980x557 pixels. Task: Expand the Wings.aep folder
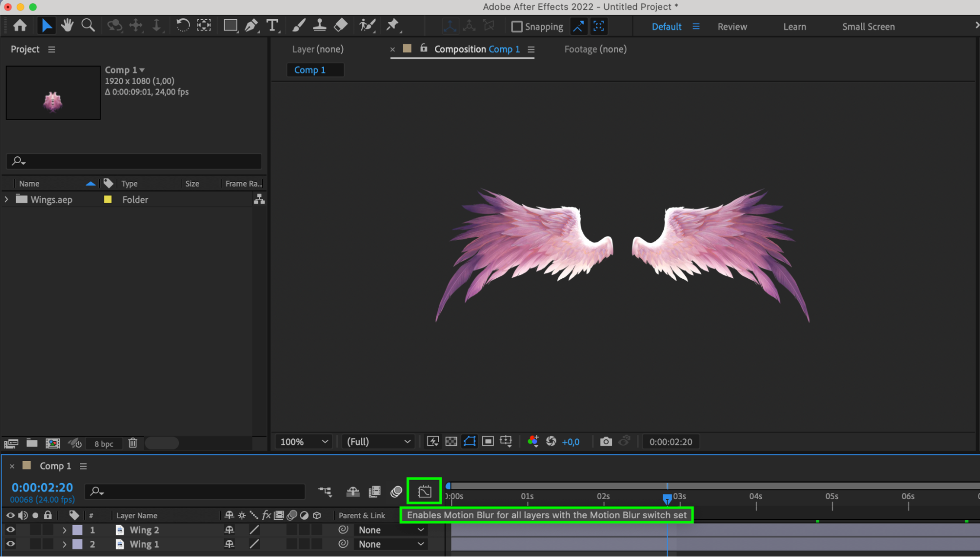tap(6, 199)
